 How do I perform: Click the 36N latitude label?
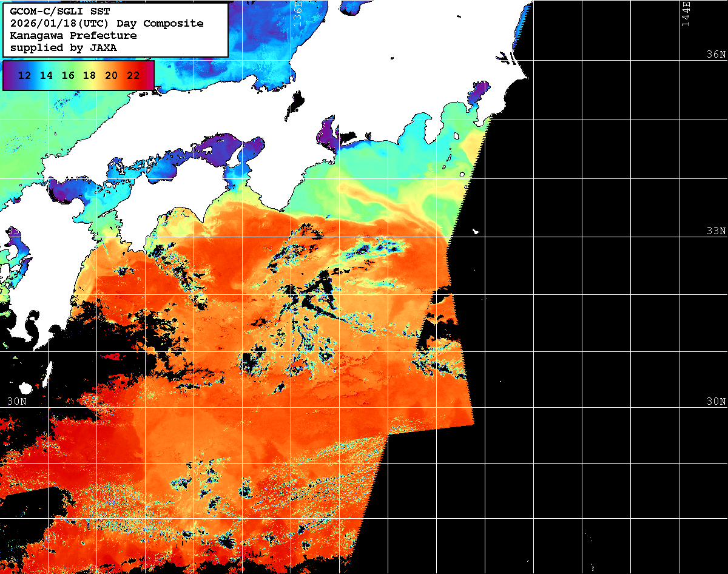point(715,55)
